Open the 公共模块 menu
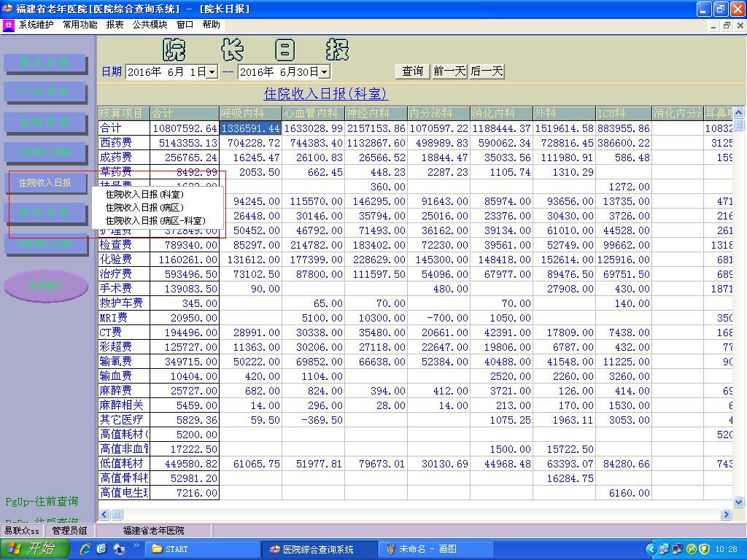Image resolution: width=747 pixels, height=560 pixels. coord(150,25)
